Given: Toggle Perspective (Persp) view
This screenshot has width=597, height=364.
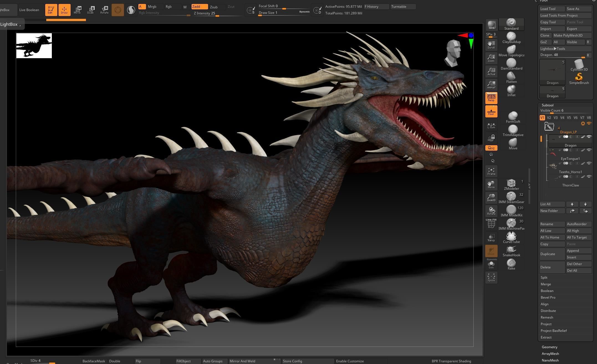Looking at the screenshot, I should 491,98.
